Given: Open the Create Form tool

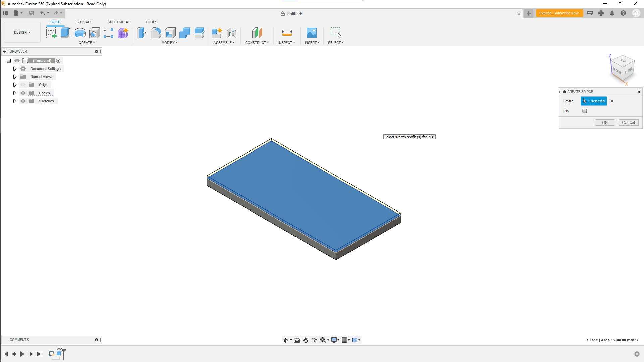Looking at the screenshot, I should tap(123, 33).
